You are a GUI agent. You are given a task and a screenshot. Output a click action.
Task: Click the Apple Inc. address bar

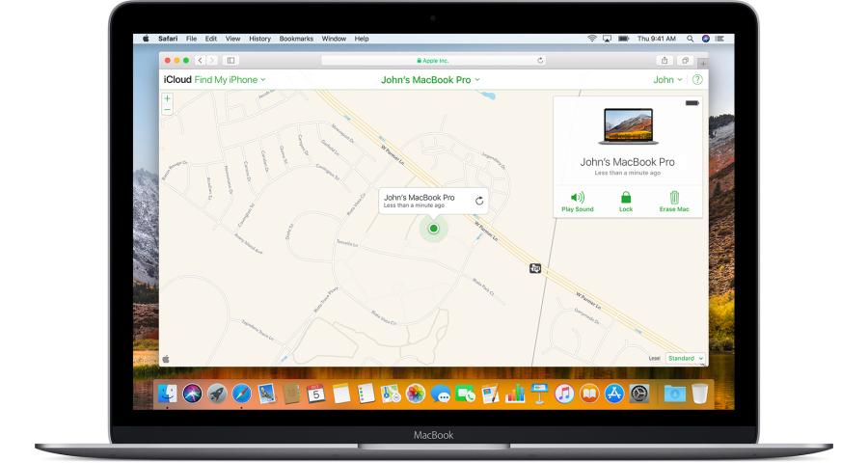coord(433,61)
